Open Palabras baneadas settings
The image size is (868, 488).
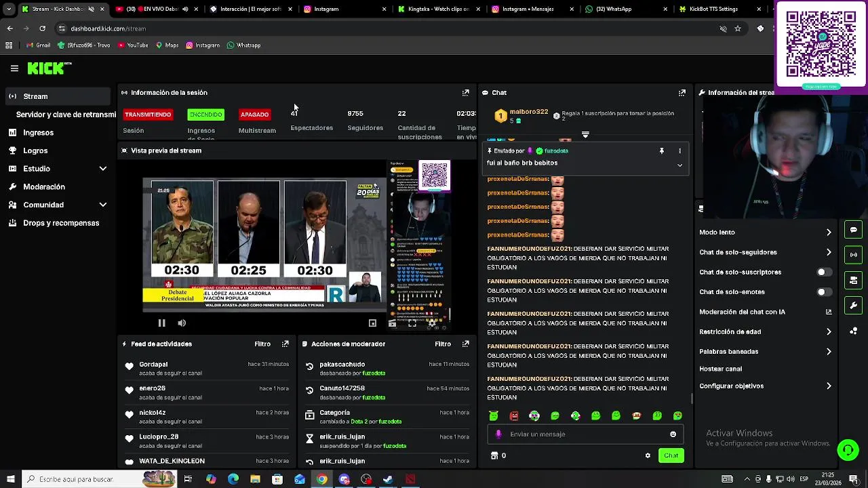click(765, 352)
